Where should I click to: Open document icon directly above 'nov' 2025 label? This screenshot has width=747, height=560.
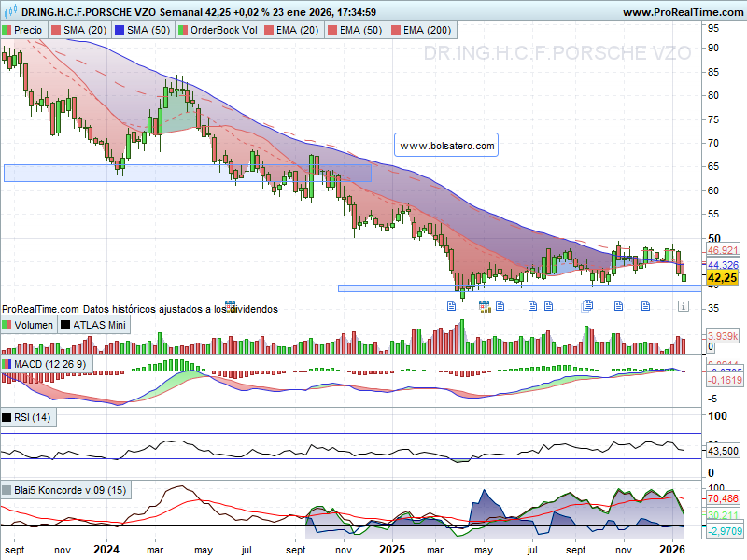[x=618, y=306]
